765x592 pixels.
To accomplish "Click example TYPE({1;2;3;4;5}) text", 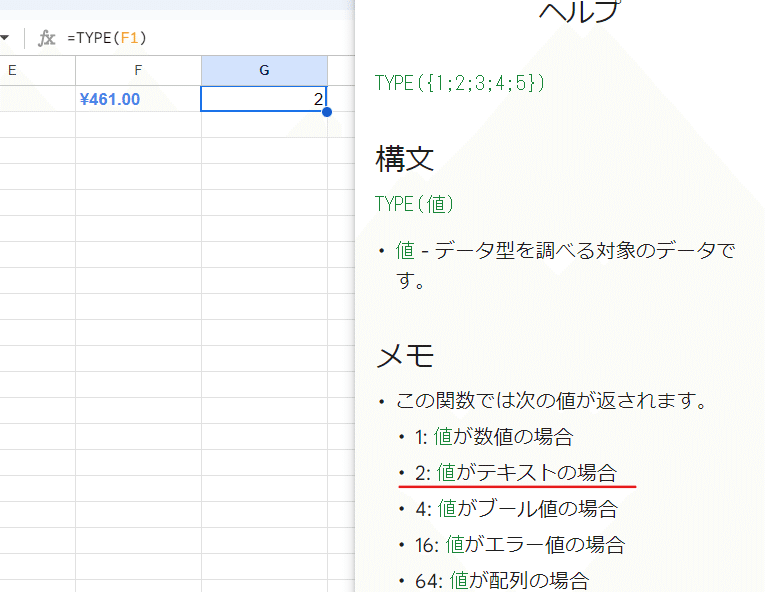I will pos(460,83).
